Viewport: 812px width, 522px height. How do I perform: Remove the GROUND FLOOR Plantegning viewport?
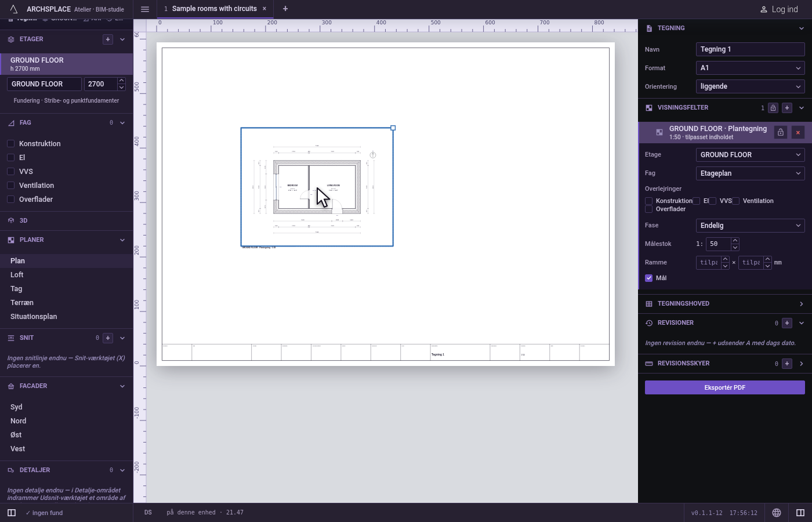pyautogui.click(x=798, y=133)
